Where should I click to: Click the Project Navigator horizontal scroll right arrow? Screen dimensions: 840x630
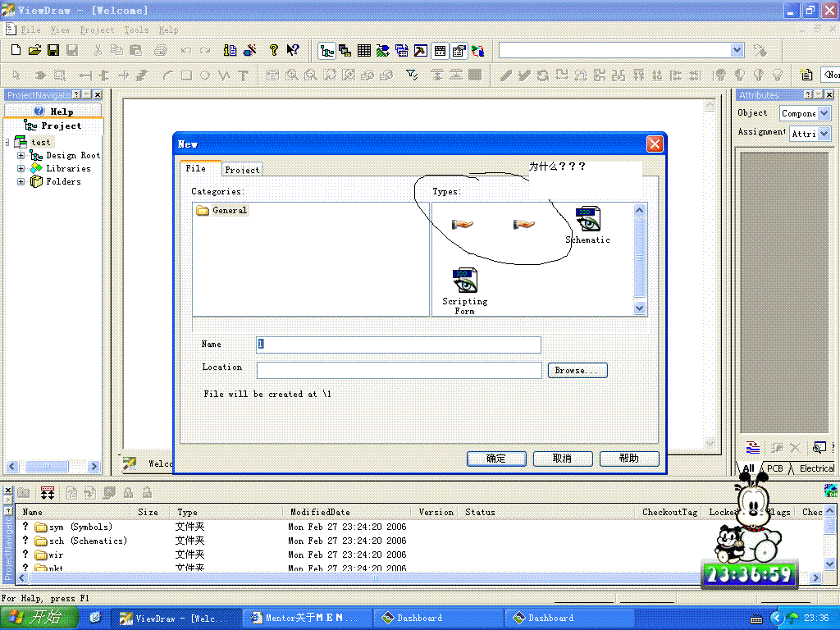[94, 466]
